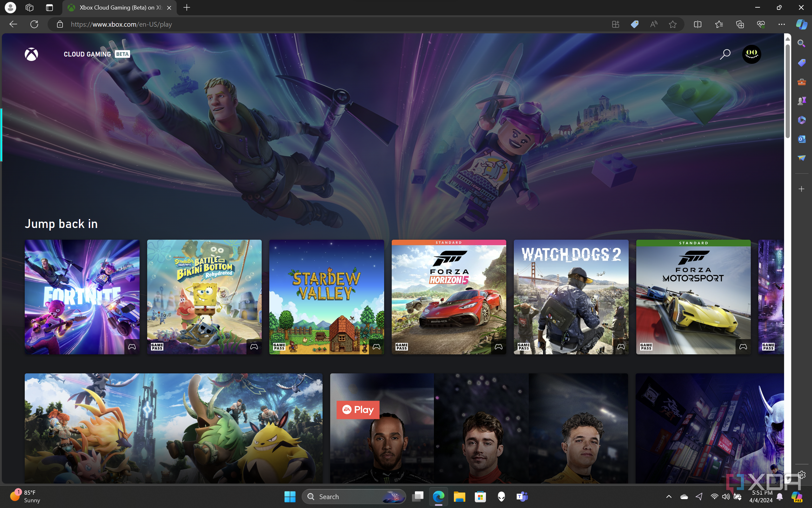Open the Forza Motorsport tile
The height and width of the screenshot is (508, 812).
[693, 297]
